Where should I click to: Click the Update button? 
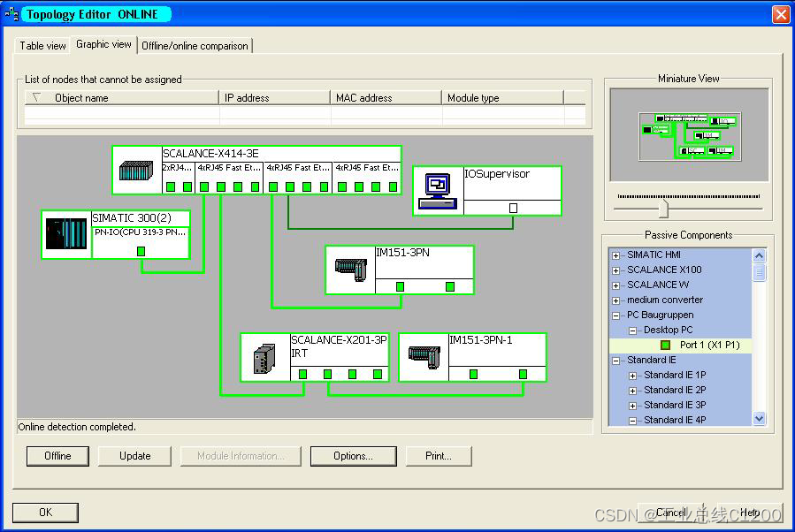pyautogui.click(x=135, y=456)
